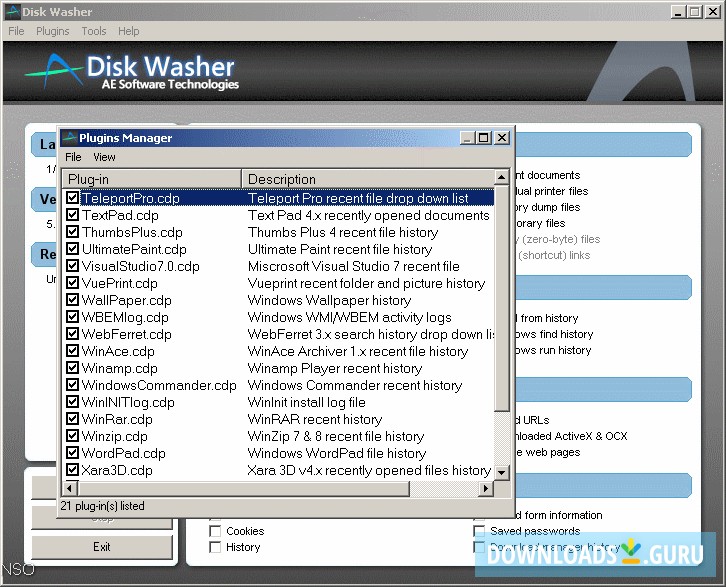Click the Plugins Manager title bar icon
Viewport: 726px width, 587px height.
coord(68,138)
